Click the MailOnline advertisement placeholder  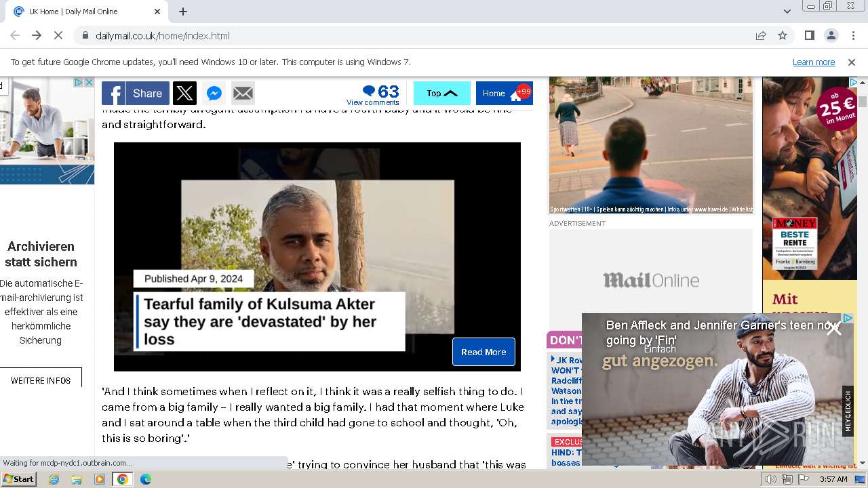tap(651, 280)
